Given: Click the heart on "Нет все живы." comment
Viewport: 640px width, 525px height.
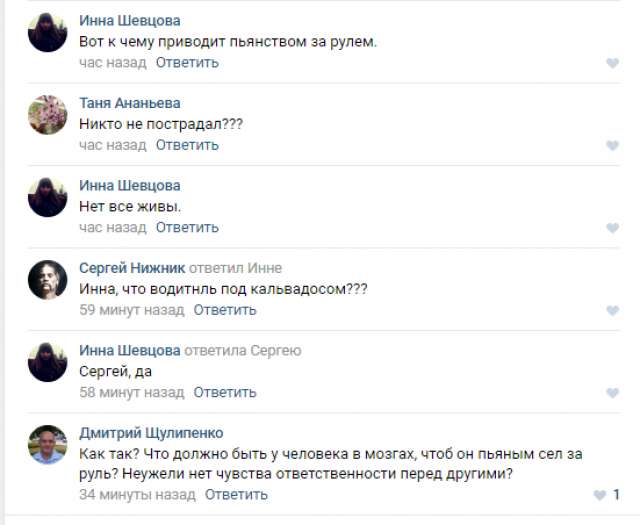Looking at the screenshot, I should tap(612, 228).
